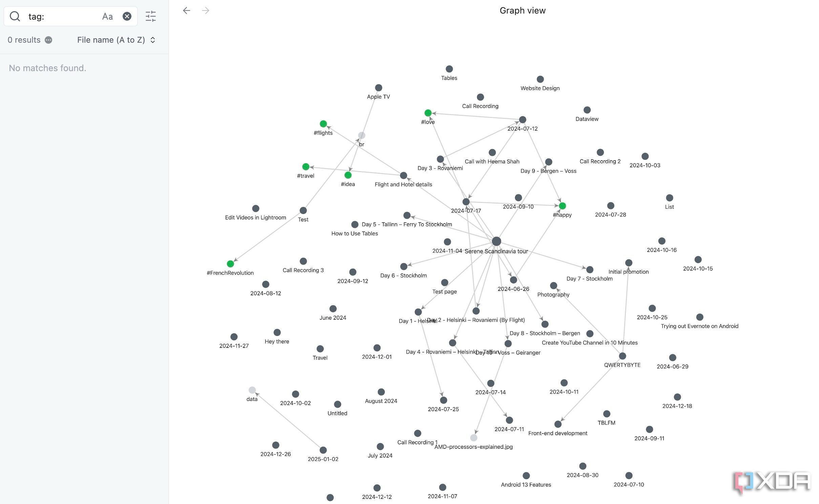The height and width of the screenshot is (504, 819).
Task: Click the Test note node
Action: click(x=303, y=210)
